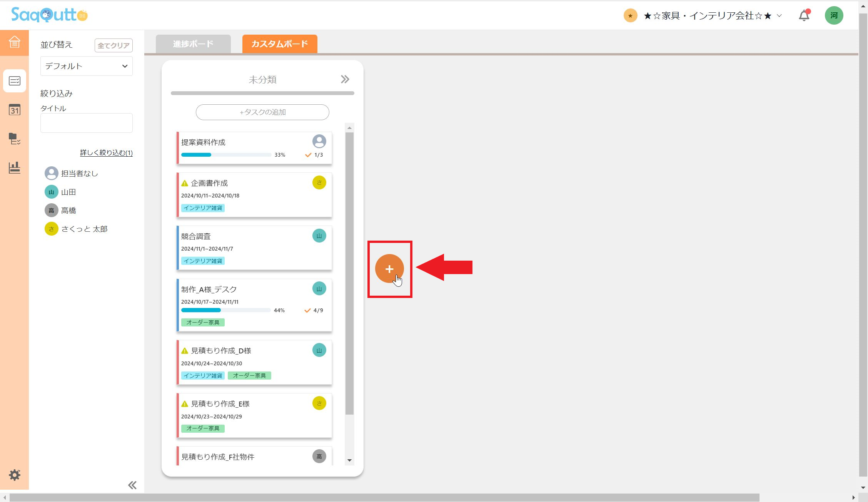
Task: Click the 全てクリア button
Action: click(114, 45)
